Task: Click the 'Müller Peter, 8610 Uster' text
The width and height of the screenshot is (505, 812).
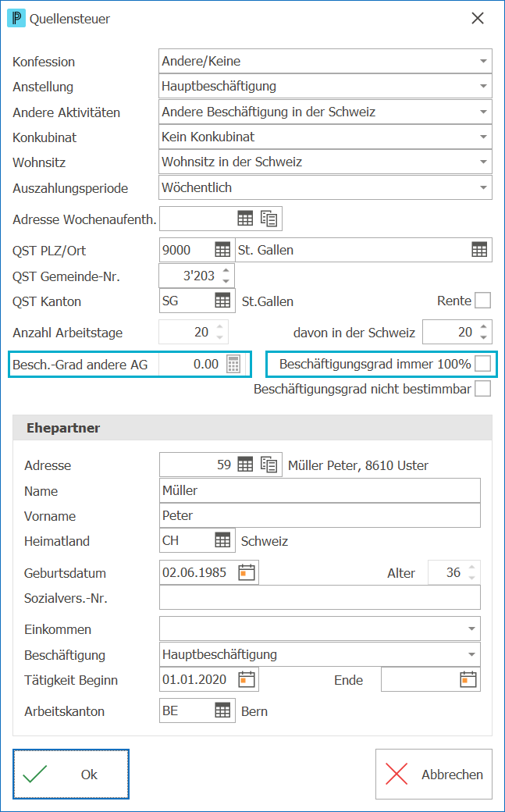Action: (x=358, y=465)
